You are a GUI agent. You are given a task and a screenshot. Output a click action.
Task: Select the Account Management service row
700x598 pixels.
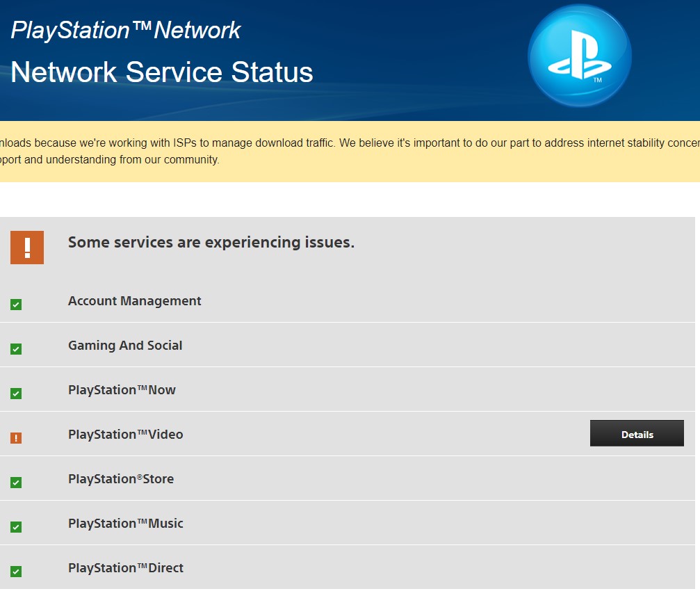click(348, 300)
